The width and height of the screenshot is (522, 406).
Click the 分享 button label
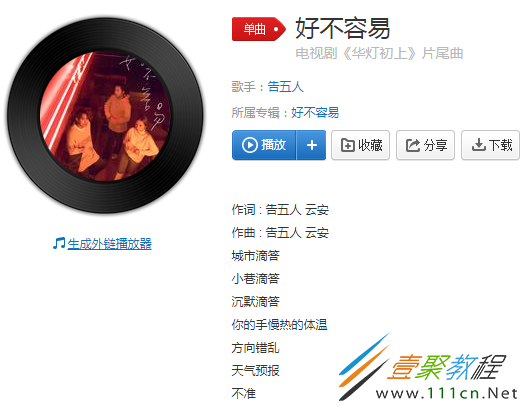(435, 145)
